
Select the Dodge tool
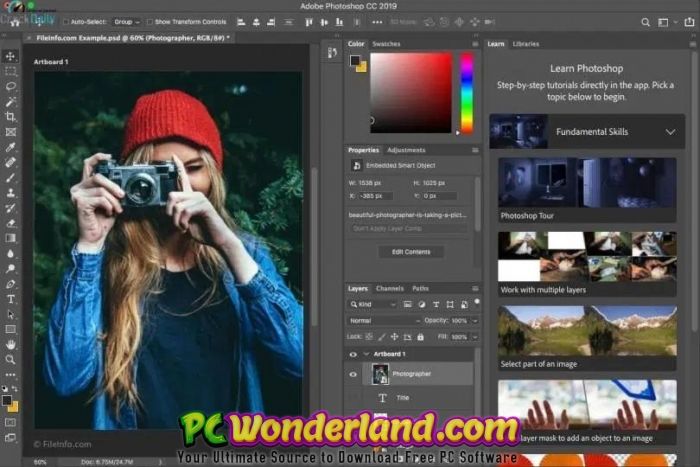coord(10,268)
